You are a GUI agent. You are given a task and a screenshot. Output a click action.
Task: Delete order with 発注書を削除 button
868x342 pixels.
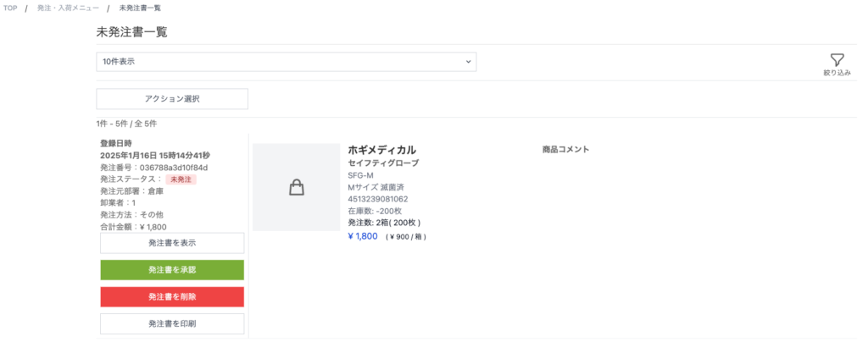pos(172,296)
